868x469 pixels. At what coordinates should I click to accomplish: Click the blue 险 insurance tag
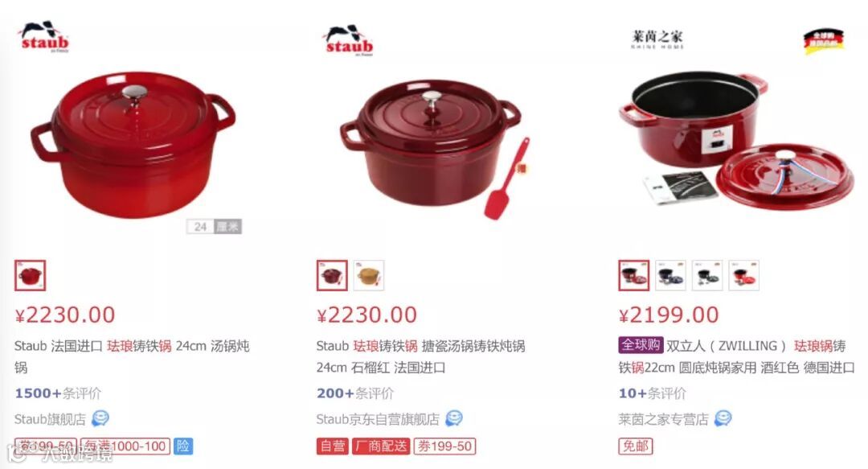(x=183, y=446)
